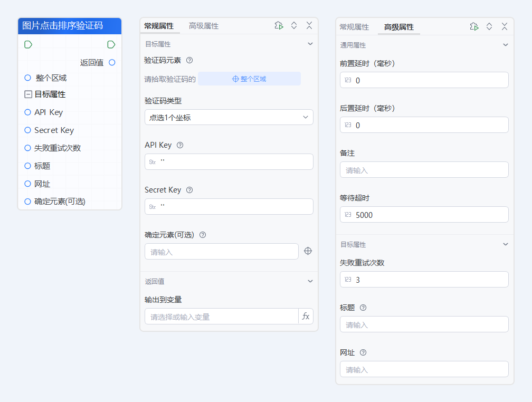Screen dimensions: 532x402
Task: Click the collapse panel arrows icon on 常规属性
Action: [294, 25]
